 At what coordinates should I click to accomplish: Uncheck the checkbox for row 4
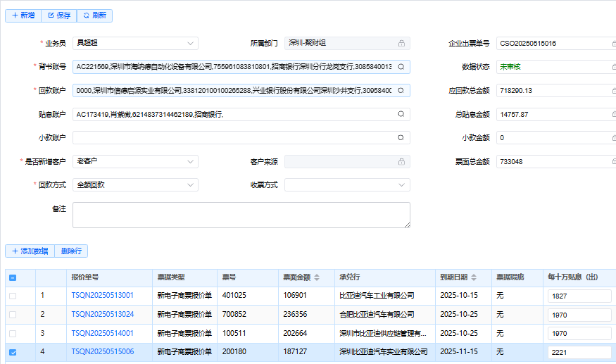pyautogui.click(x=13, y=352)
